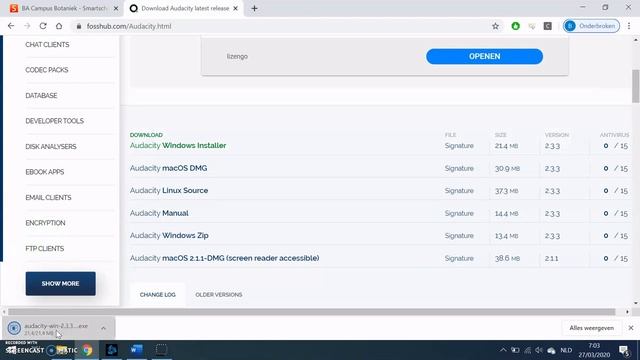Close the downloads bar

point(631,328)
